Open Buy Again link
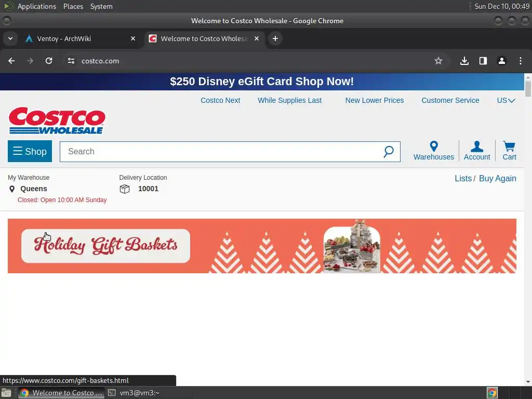 (x=497, y=179)
